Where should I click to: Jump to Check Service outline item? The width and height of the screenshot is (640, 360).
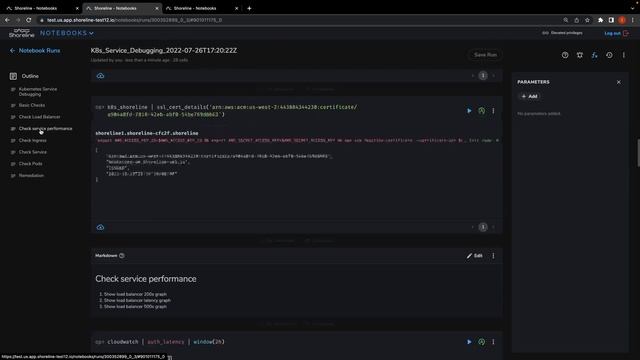(x=33, y=152)
